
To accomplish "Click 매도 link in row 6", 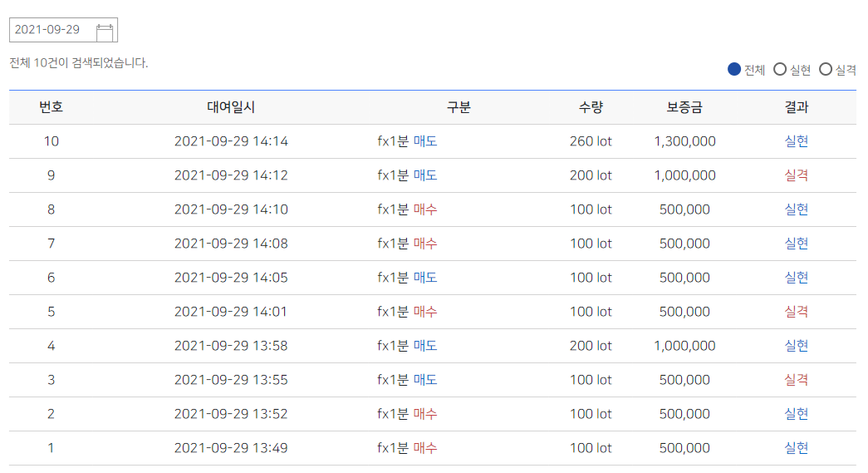I will tap(425, 278).
